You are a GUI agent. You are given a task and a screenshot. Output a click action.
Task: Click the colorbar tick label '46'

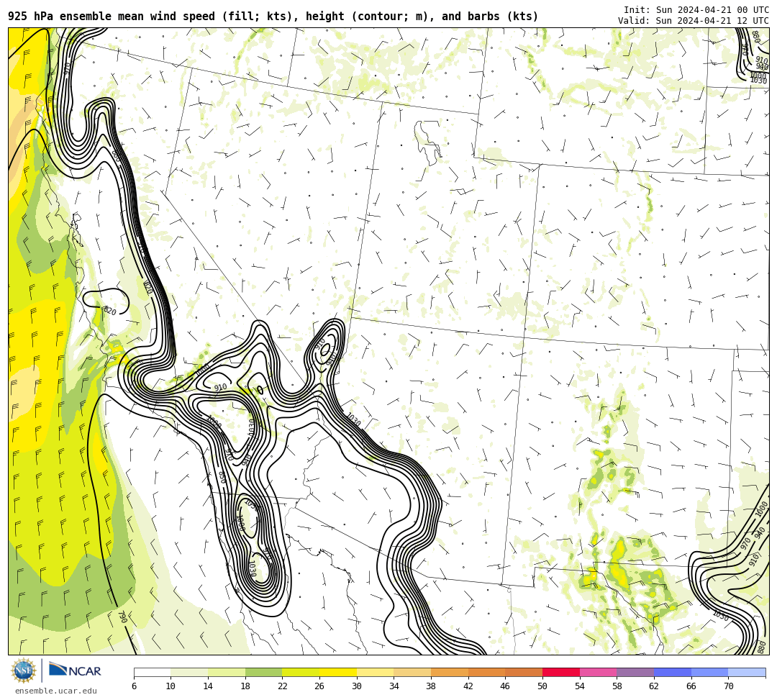506,686
